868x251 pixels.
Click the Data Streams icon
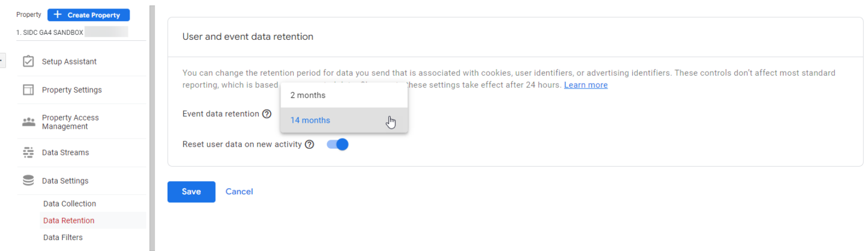pyautogui.click(x=28, y=152)
